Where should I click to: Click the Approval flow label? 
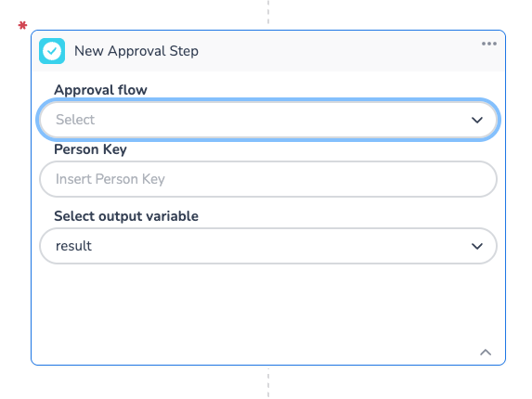point(100,90)
